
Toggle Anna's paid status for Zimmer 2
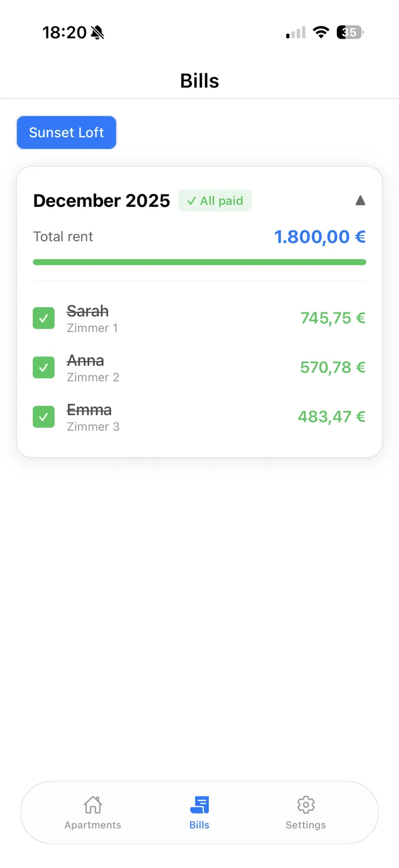pyautogui.click(x=43, y=367)
